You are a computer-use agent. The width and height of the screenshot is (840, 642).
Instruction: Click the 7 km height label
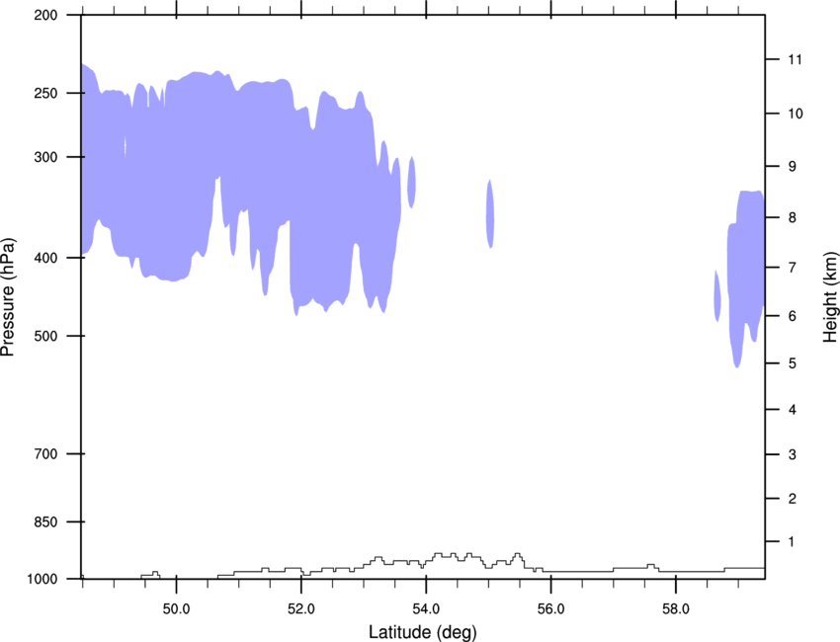(793, 268)
